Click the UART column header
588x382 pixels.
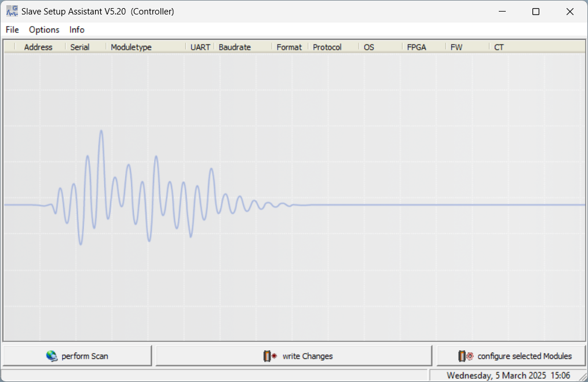point(200,47)
